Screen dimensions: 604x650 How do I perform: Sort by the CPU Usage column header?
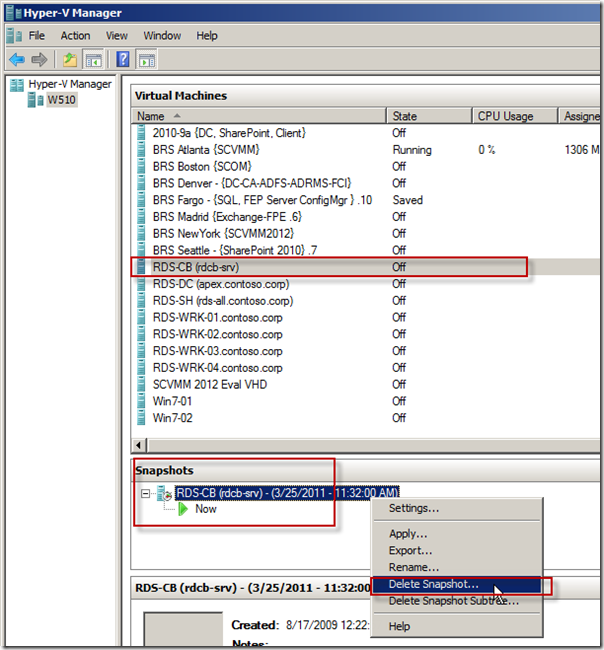point(515,116)
